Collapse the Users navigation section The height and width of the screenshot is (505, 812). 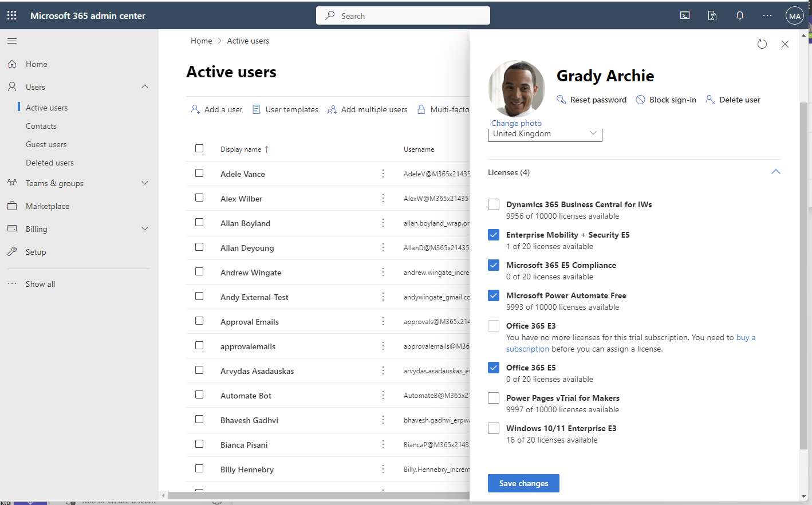[145, 86]
